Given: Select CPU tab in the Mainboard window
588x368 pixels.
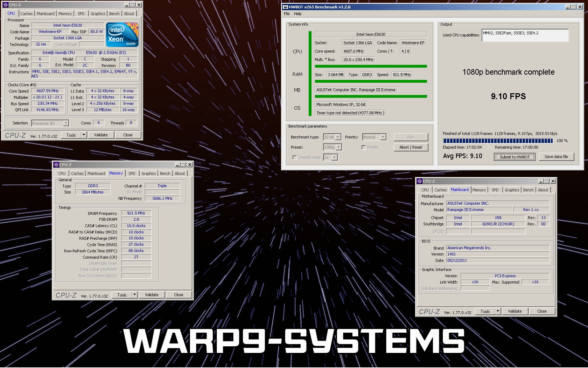Looking at the screenshot, I should point(425,190).
